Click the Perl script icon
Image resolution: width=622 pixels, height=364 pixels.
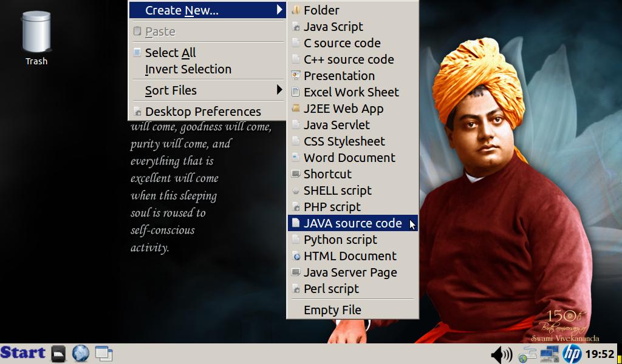point(296,289)
